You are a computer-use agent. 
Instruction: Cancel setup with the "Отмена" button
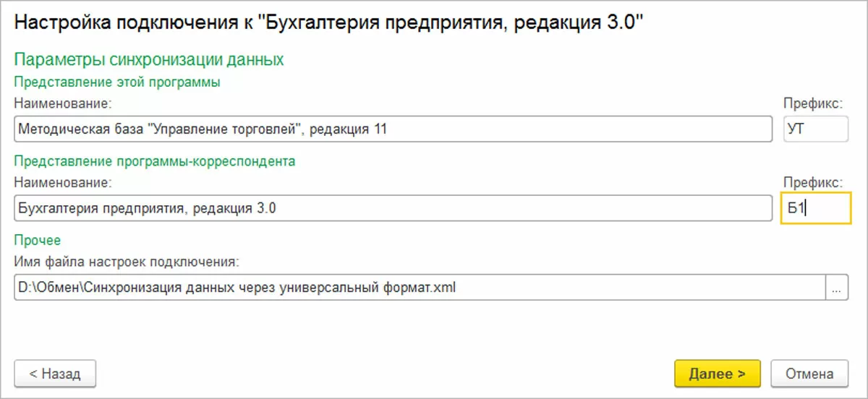click(809, 374)
